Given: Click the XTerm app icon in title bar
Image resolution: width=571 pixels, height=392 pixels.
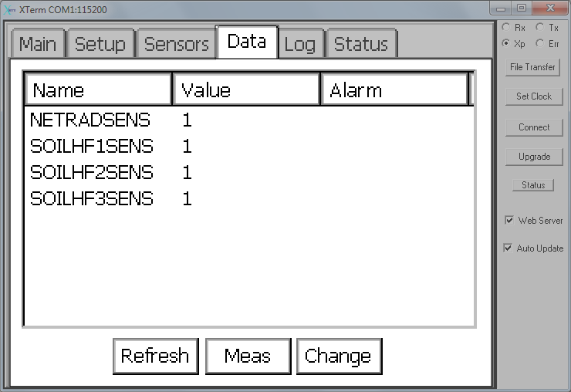Looking at the screenshot, I should [x=10, y=10].
